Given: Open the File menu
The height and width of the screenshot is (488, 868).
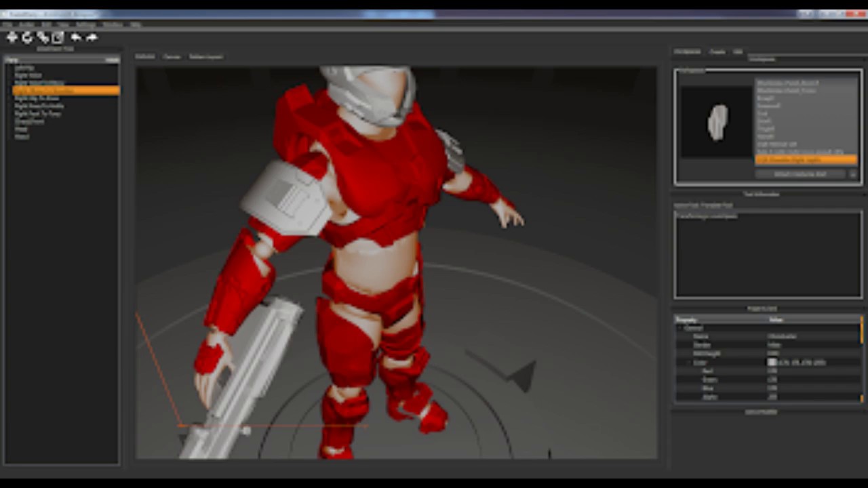Looking at the screenshot, I should [x=7, y=24].
